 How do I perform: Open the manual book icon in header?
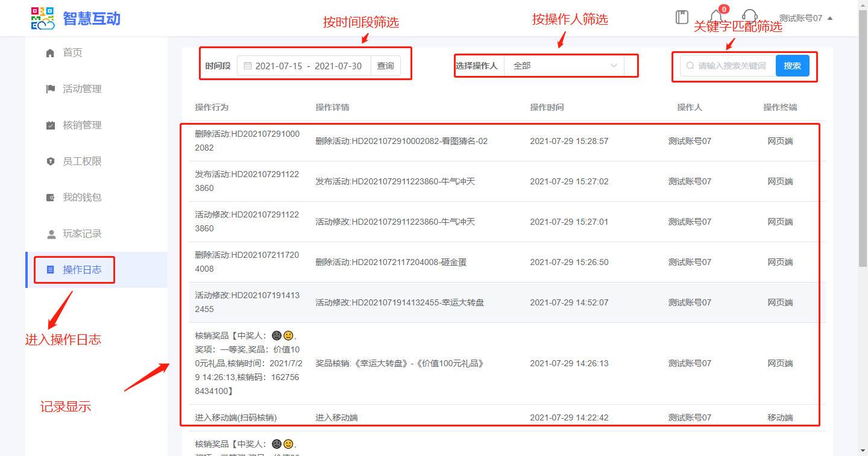pyautogui.click(x=682, y=17)
